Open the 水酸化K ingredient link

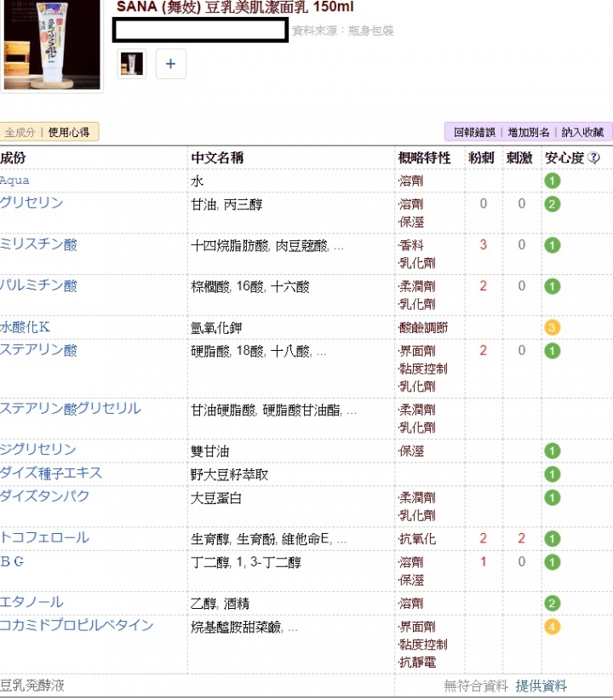25,327
